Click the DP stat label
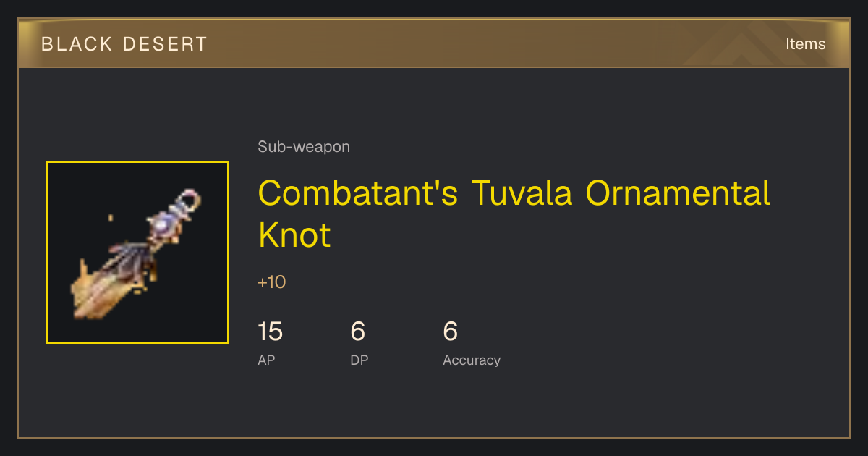The height and width of the screenshot is (456, 868). pos(359,360)
